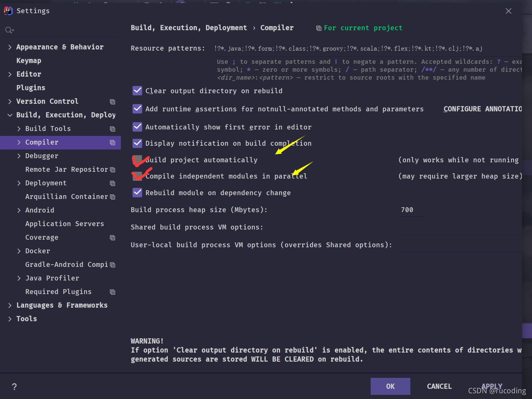The height and width of the screenshot is (399, 532).
Task: Click the project-level icon beside Build Tools
Action: tap(113, 129)
